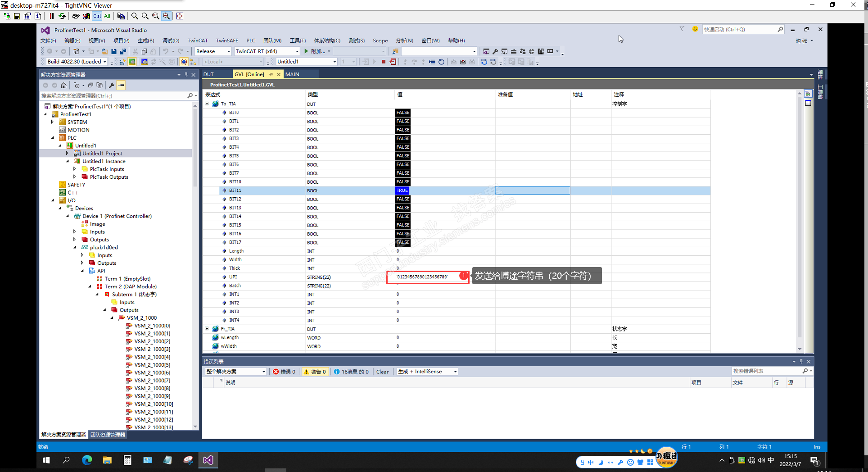Click the red PLC stop icon

coord(384,62)
